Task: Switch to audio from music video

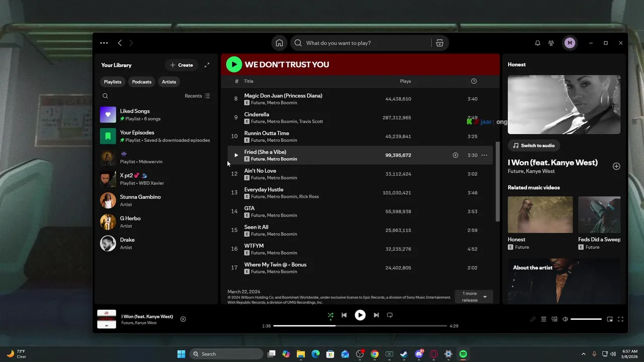Action: [534, 145]
